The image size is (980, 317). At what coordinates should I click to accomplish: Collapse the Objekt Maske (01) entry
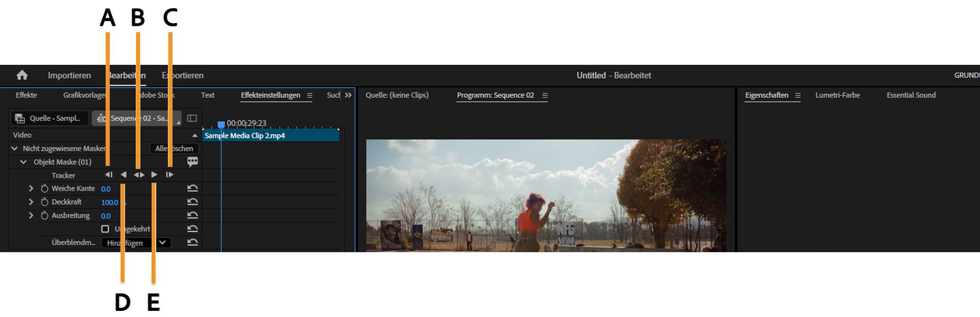(23, 162)
